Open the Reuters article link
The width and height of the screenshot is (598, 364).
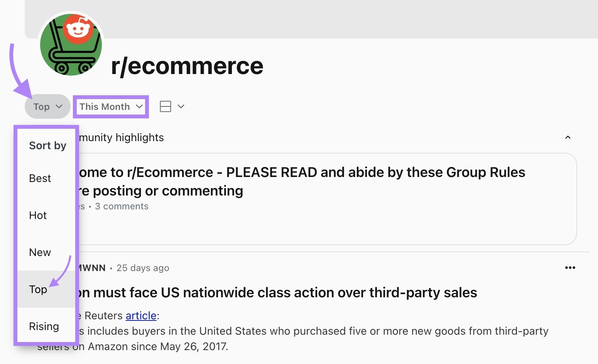140,315
